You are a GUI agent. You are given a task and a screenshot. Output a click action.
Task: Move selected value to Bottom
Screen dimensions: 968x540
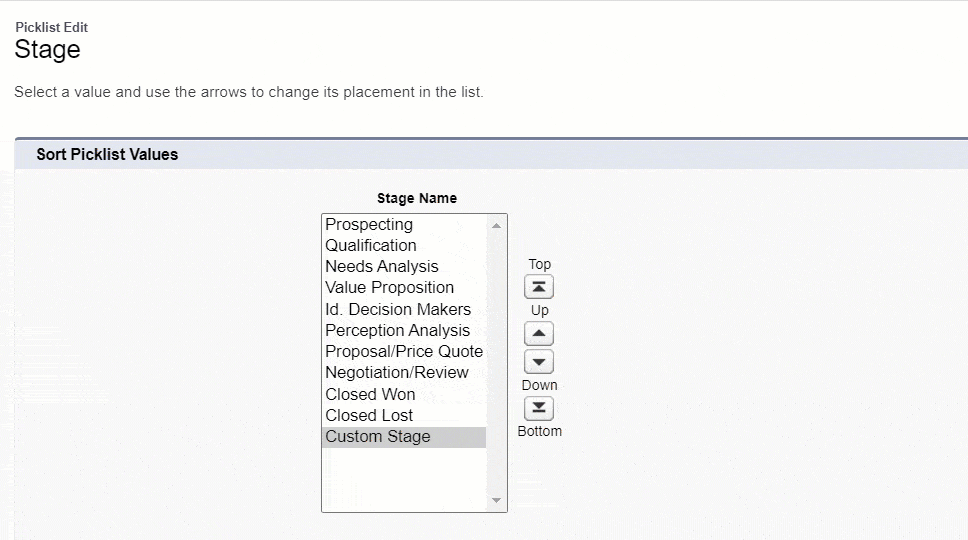point(539,408)
